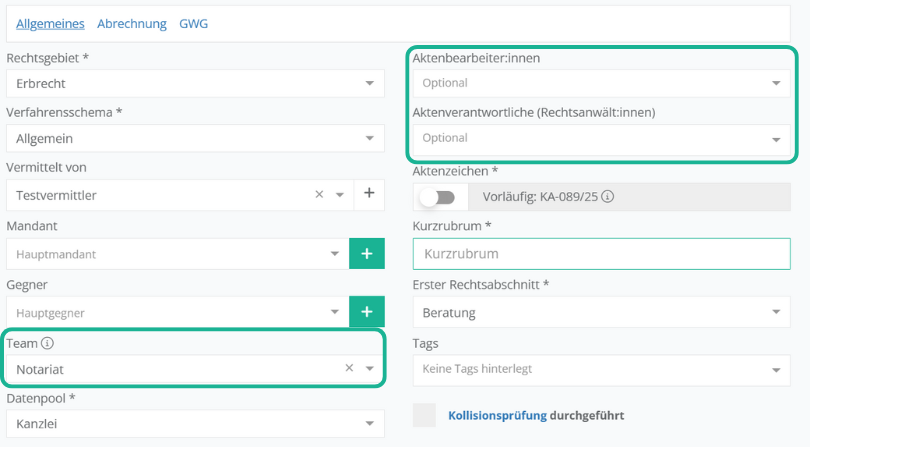Open the Kollisionsprüfung link
The image size is (900, 450).
pos(497,415)
